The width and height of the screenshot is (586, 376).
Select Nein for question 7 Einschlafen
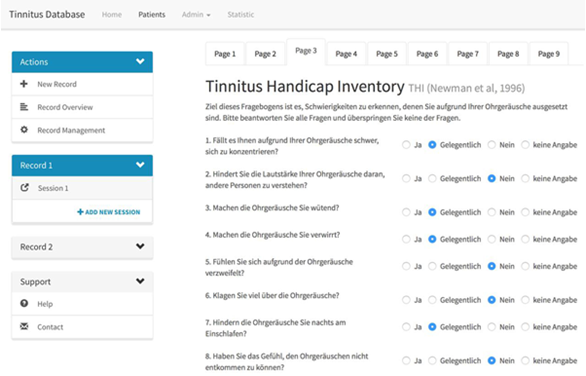(492, 327)
